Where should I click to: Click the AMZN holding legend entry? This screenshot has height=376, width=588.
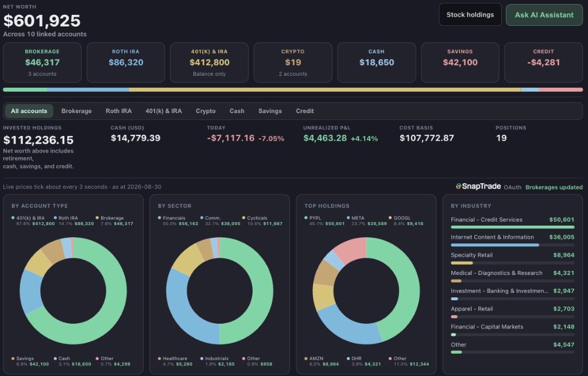pos(322,361)
